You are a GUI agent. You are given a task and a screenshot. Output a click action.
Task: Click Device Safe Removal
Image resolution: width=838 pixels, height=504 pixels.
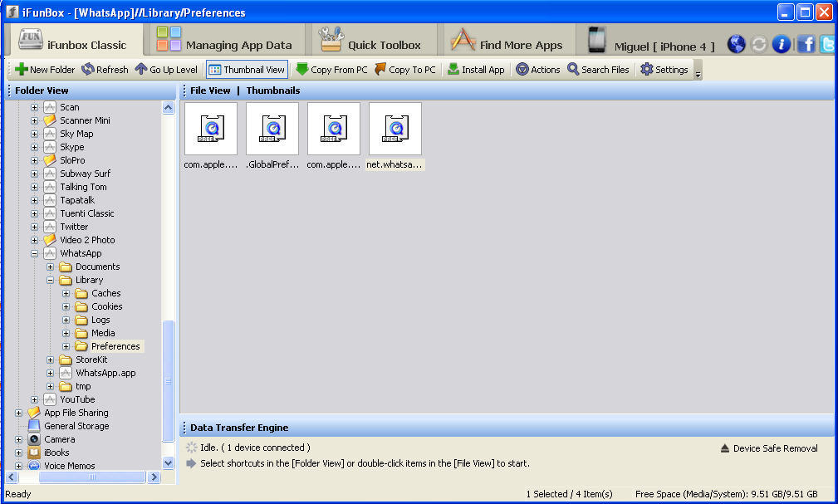769,448
